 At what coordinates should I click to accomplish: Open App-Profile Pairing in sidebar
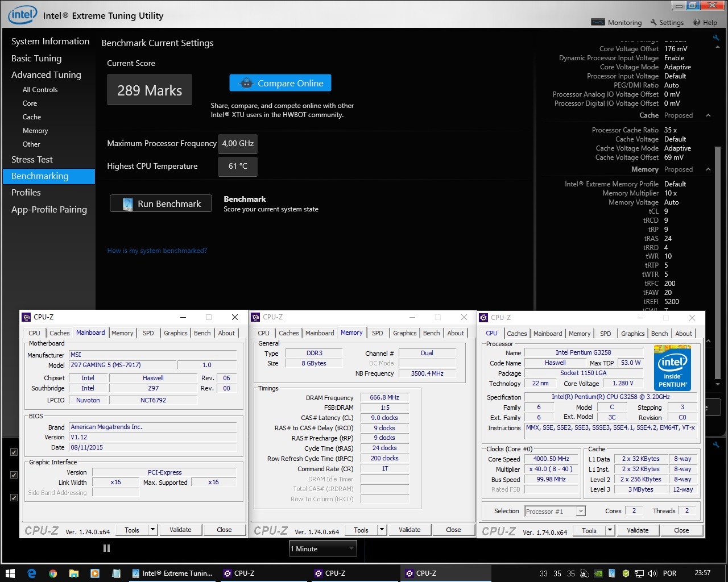[x=49, y=210]
